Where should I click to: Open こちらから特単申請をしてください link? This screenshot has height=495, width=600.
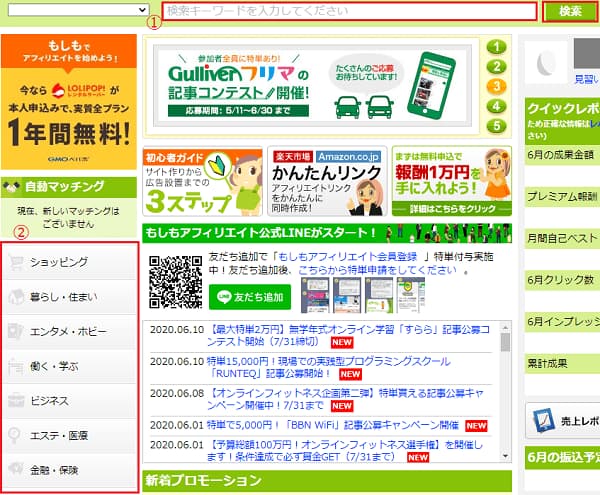pos(377,270)
